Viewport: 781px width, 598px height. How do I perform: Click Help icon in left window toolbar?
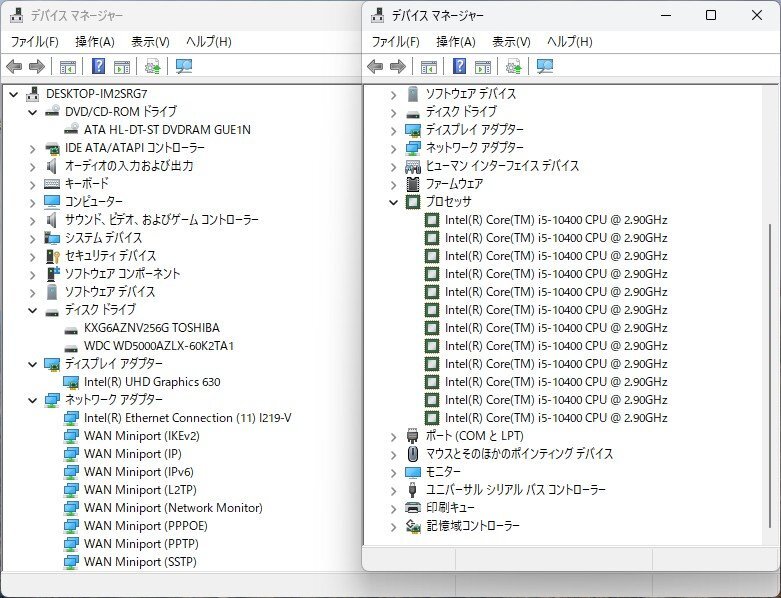99,66
